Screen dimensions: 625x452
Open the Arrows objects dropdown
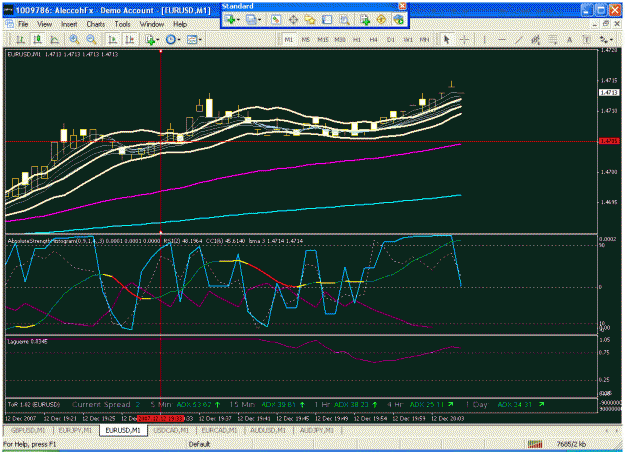tap(606, 39)
